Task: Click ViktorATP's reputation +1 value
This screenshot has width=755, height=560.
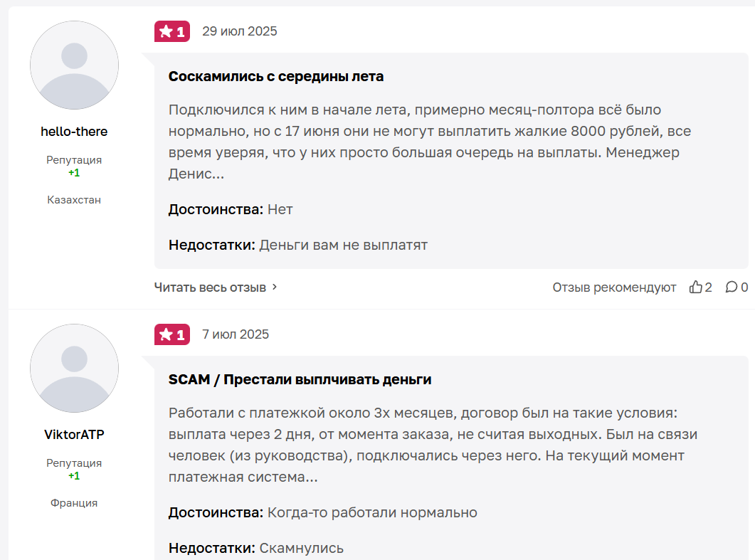Action: 74,476
